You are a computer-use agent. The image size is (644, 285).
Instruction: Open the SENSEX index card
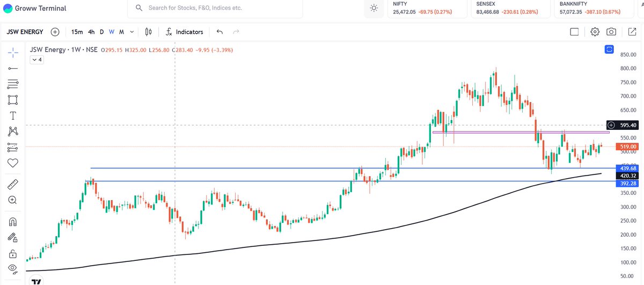509,8
